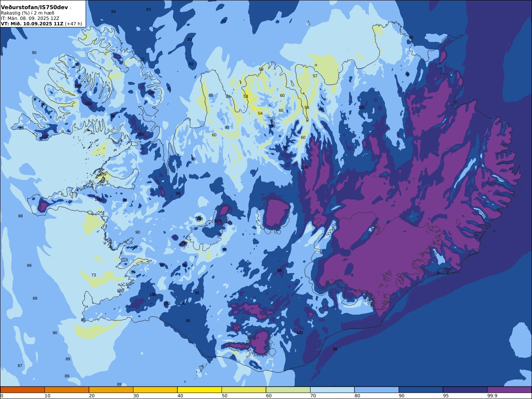Image resolution: width=532 pixels, height=399 pixels.
Task: Click the '59' humidity value on the map
Action: click(x=261, y=69)
